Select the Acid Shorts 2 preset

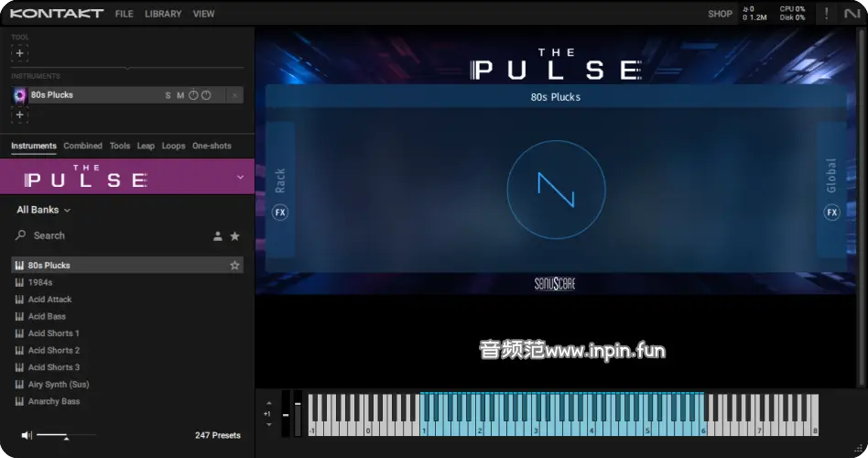coord(127,350)
